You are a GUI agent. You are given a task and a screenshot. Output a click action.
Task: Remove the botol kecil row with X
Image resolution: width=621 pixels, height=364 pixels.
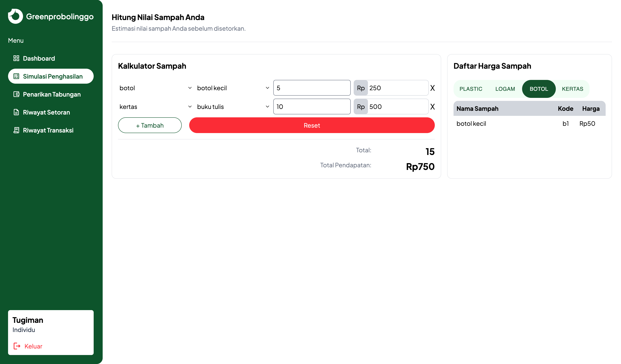pos(432,88)
